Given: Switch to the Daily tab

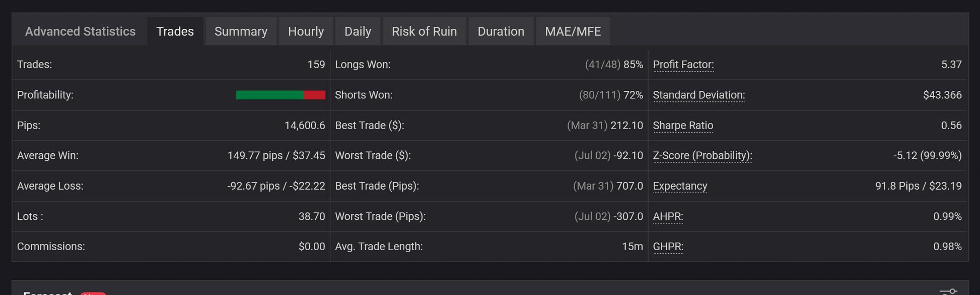Looking at the screenshot, I should click(x=358, y=31).
